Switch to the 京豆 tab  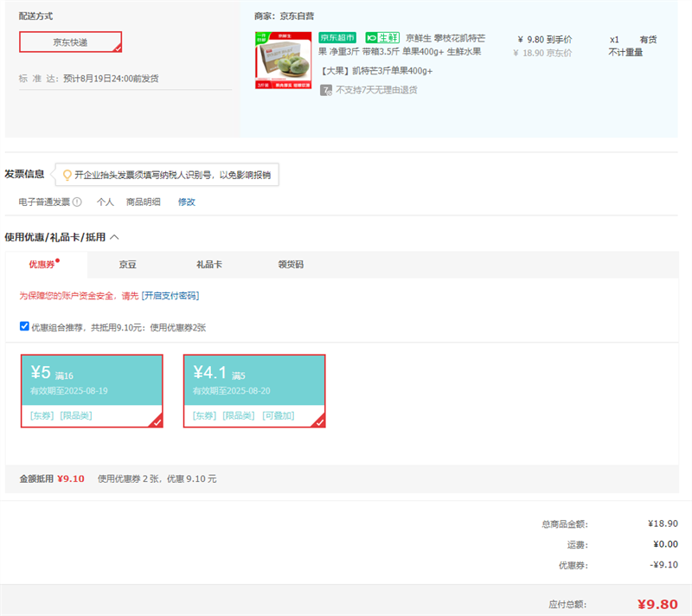coord(128,265)
